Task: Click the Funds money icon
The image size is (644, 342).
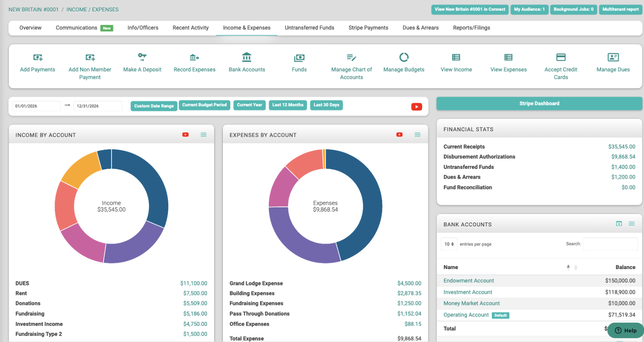Action: tap(299, 58)
